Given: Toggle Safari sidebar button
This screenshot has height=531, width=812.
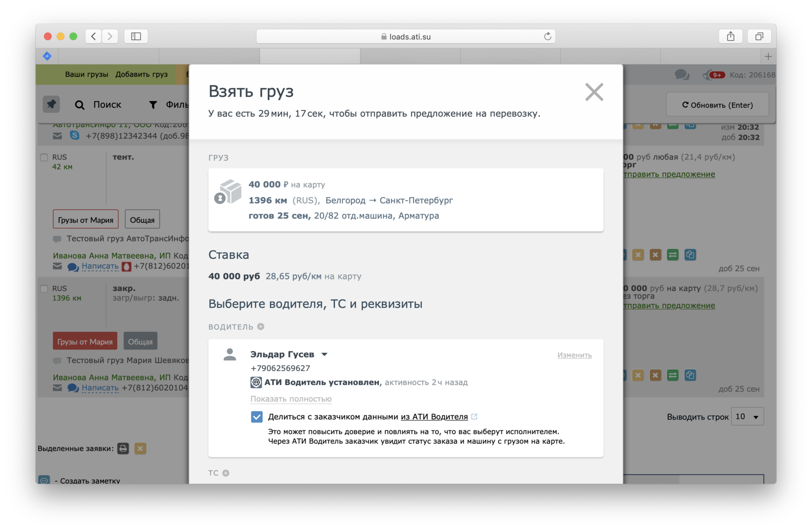Looking at the screenshot, I should click(x=136, y=36).
